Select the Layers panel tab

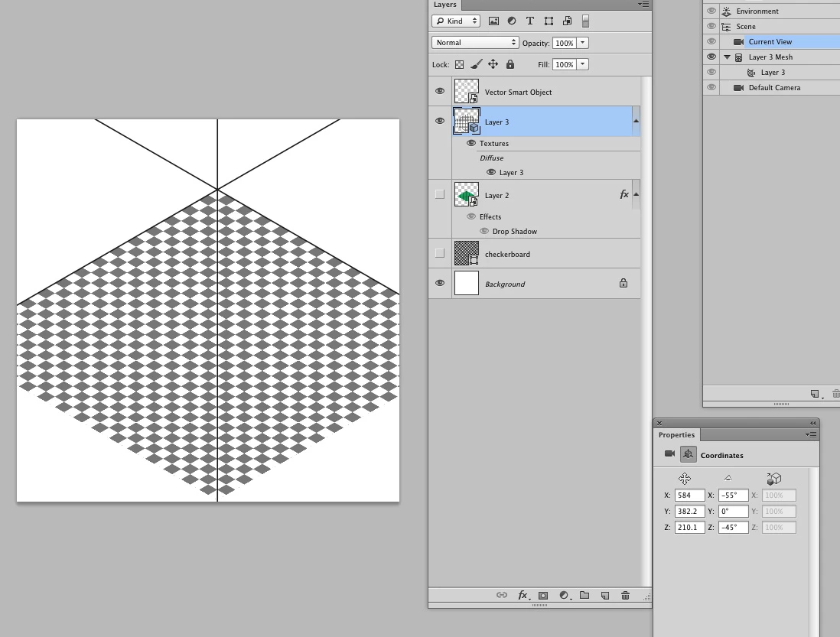(444, 5)
